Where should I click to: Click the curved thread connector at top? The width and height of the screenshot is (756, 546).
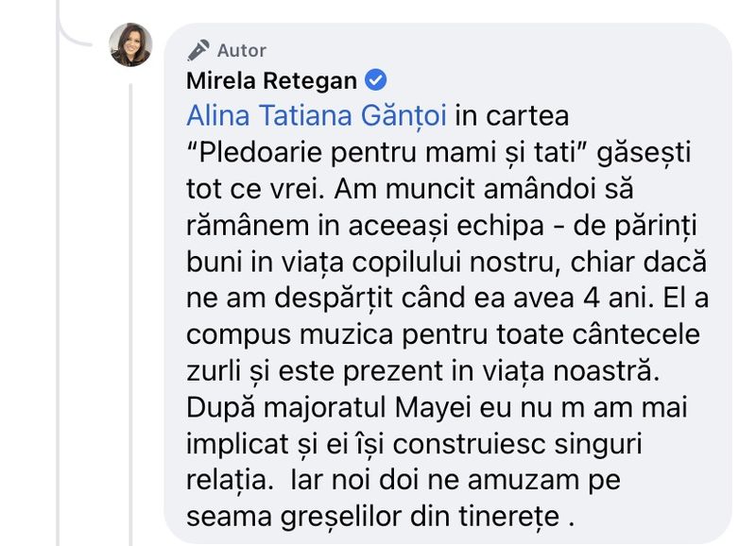(77, 26)
